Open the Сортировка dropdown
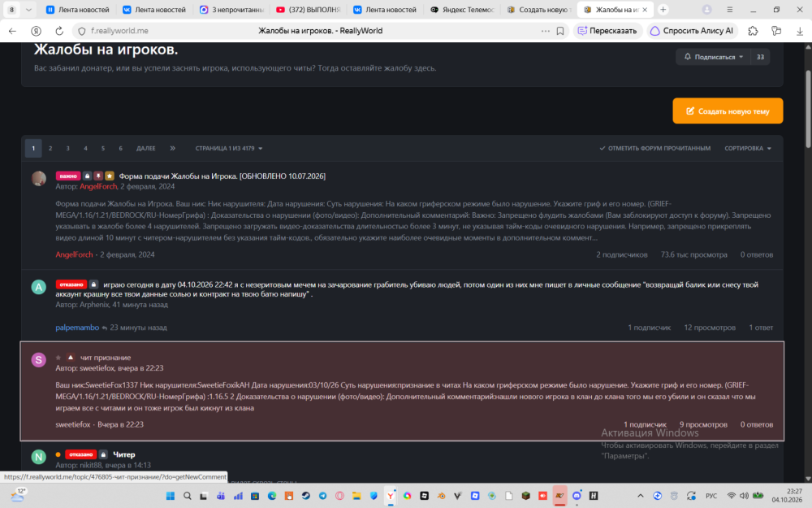 tap(748, 148)
